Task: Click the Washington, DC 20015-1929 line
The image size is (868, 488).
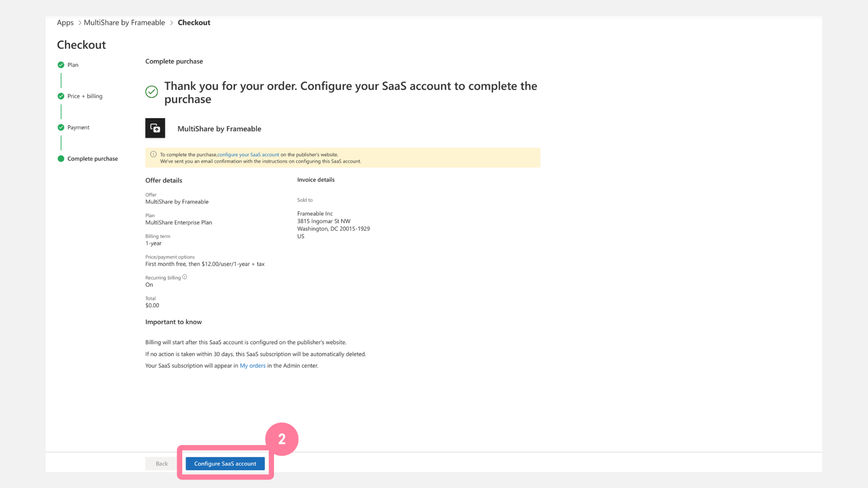Action: (x=334, y=229)
